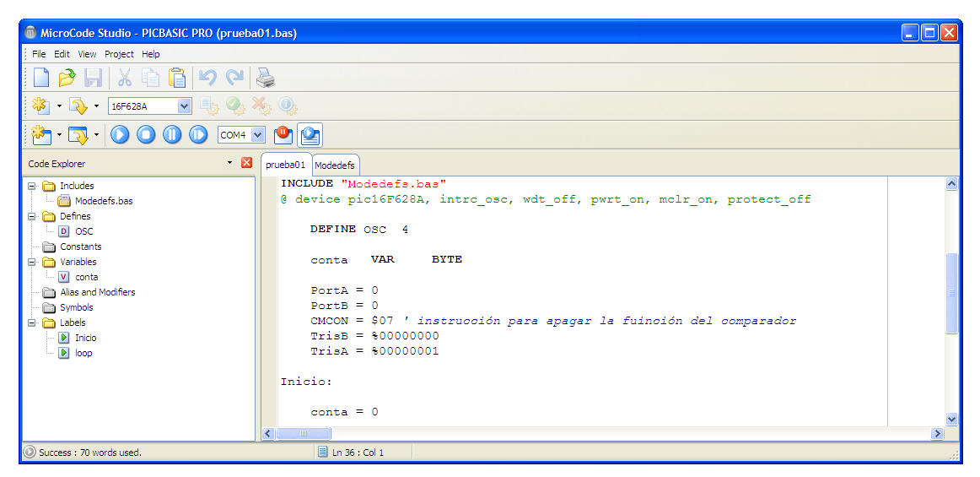Collapse the Includes folder node
Screen dimensions: 980x477
click(x=32, y=186)
